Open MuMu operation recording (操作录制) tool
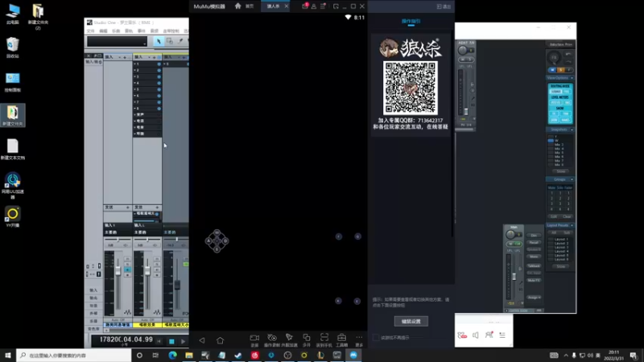This screenshot has height=362, width=644. pos(272,339)
